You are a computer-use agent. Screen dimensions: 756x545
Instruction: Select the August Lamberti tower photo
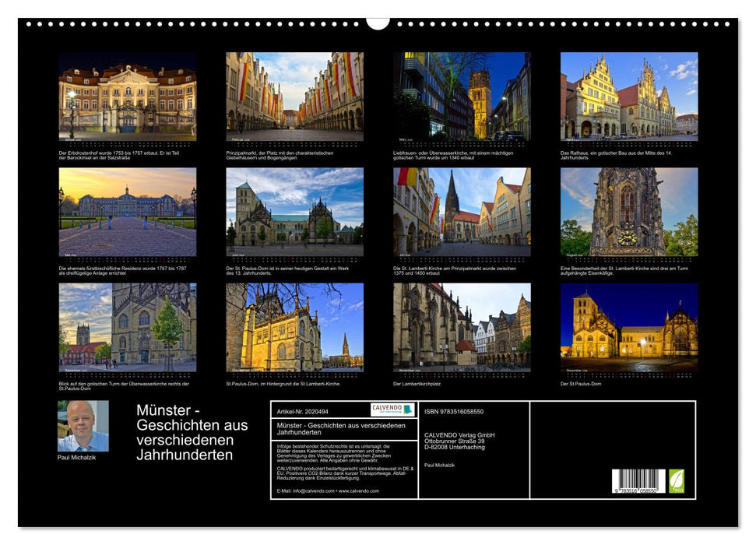coord(627,212)
